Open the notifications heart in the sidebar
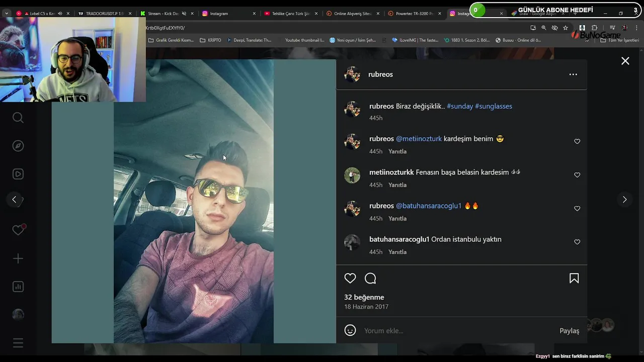The image size is (644, 362). click(18, 230)
